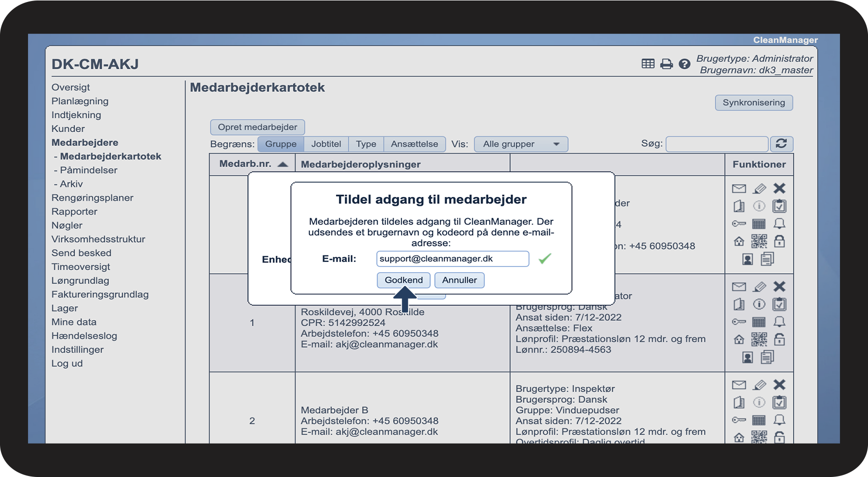This screenshot has height=477, width=868.
Task: Show QR code icon for employee 1
Action: coord(759,339)
